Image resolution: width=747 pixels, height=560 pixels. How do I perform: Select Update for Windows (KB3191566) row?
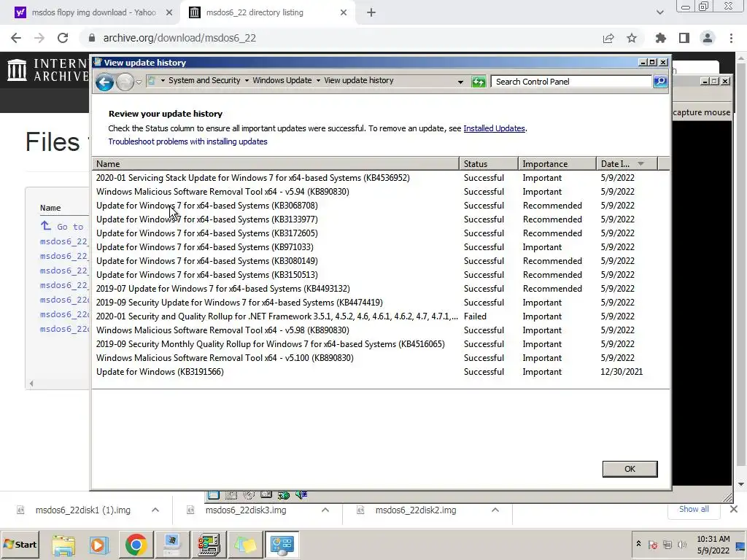click(381, 371)
